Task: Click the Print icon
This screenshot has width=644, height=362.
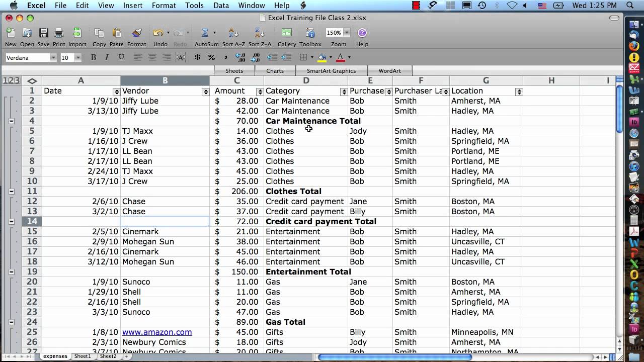Action: click(x=59, y=33)
